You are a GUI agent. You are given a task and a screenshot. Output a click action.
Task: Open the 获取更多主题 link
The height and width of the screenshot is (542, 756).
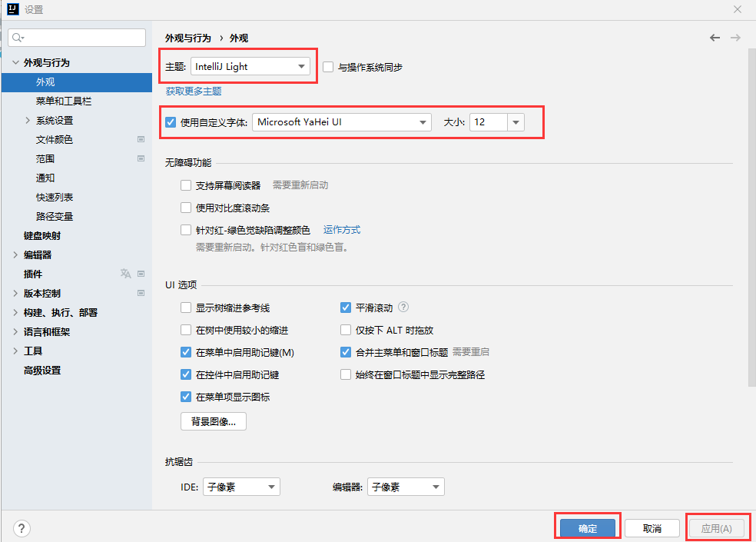194,91
